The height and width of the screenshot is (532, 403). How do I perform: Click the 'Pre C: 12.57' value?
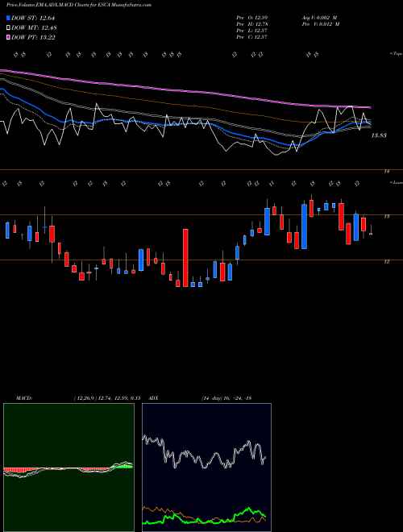[x=252, y=37]
